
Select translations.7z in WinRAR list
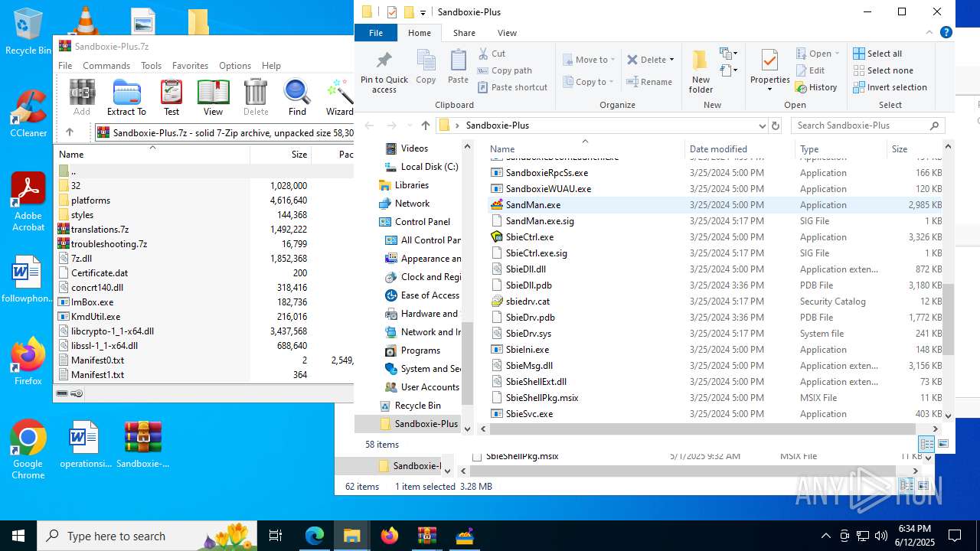click(100, 230)
